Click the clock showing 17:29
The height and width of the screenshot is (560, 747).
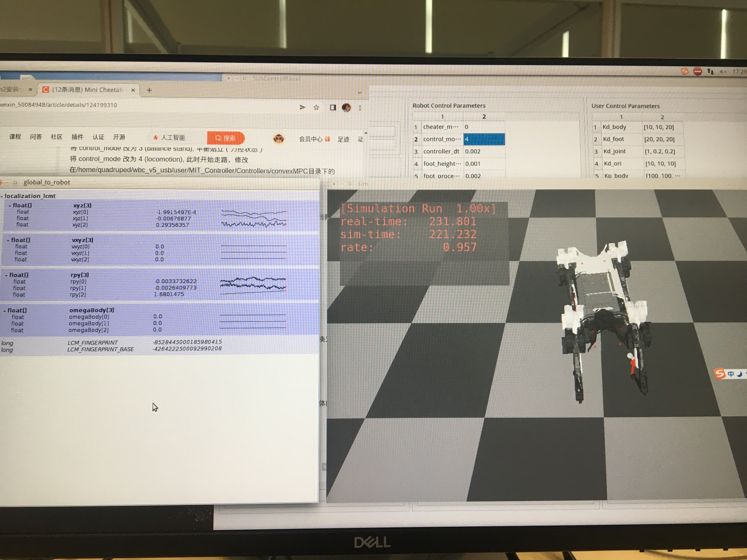740,71
